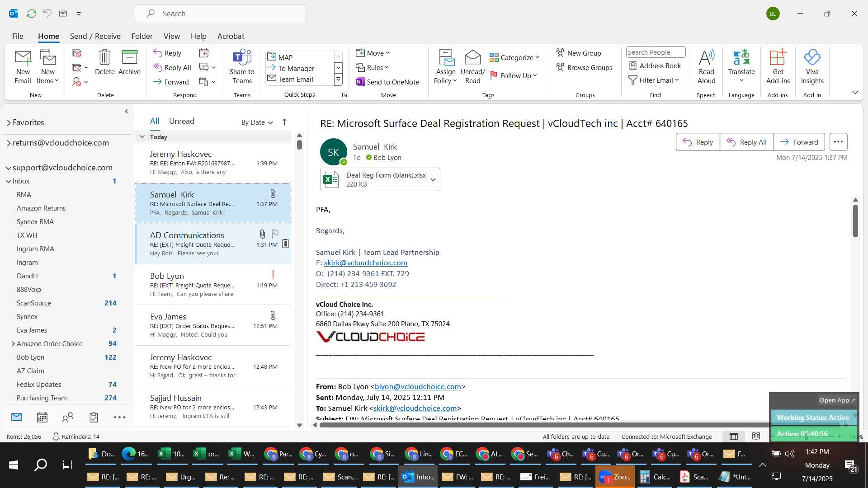Open the Deal Reg Form attachment dropdown
This screenshot has height=488, width=868.
coord(433,179)
